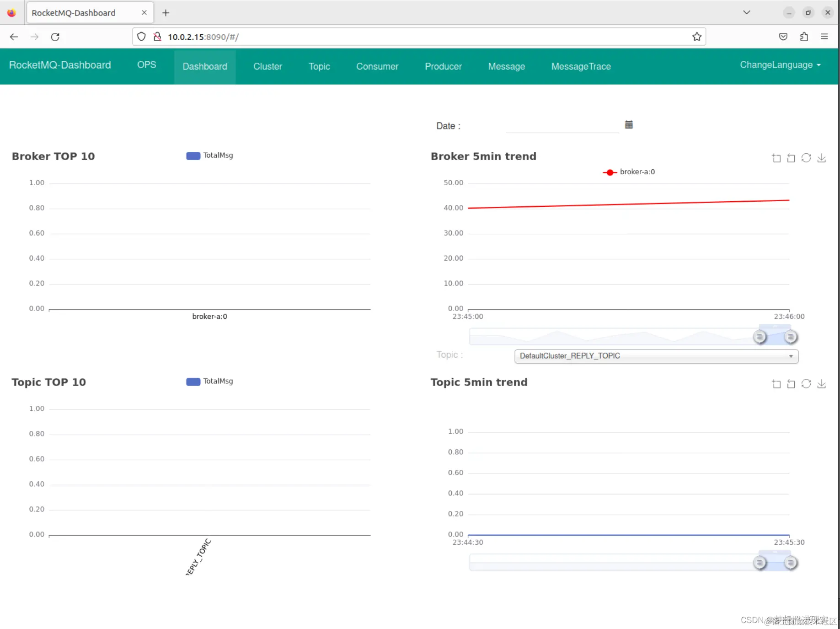Click Topic 5min trend zoom icon
The image size is (840, 629).
776,384
